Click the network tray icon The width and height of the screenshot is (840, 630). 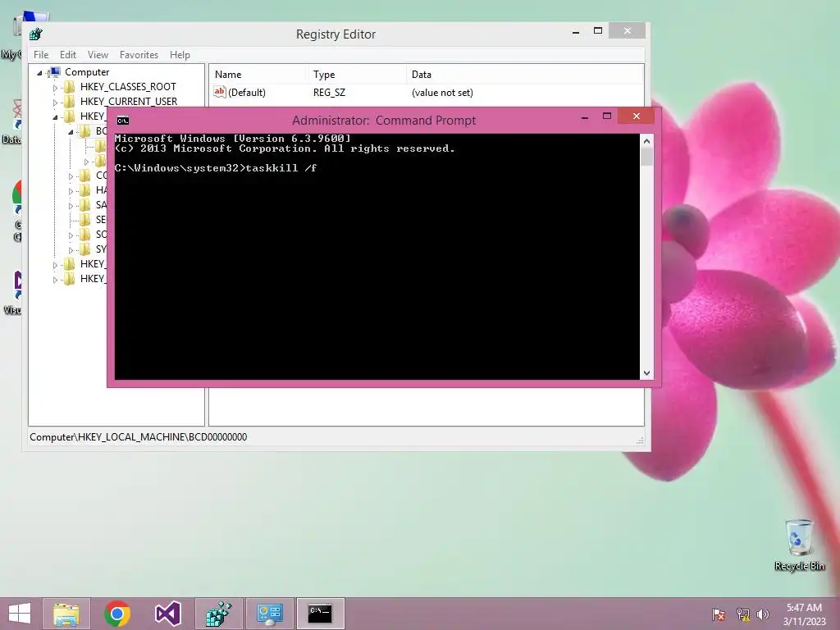[742, 614]
